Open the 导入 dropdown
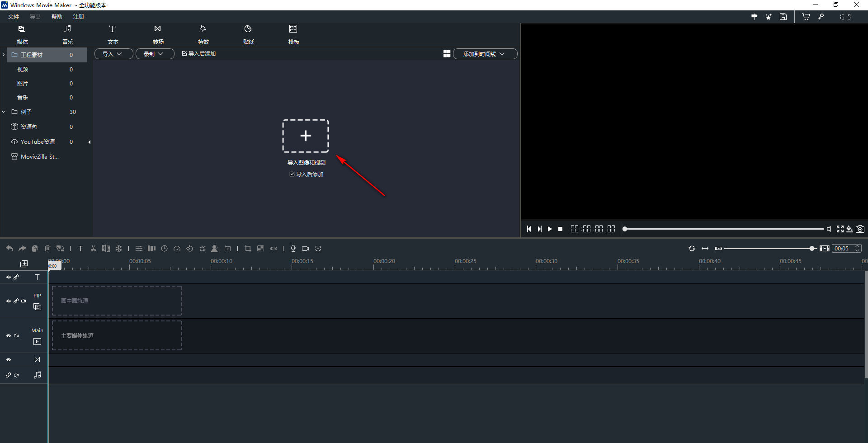868x443 pixels. (113, 54)
